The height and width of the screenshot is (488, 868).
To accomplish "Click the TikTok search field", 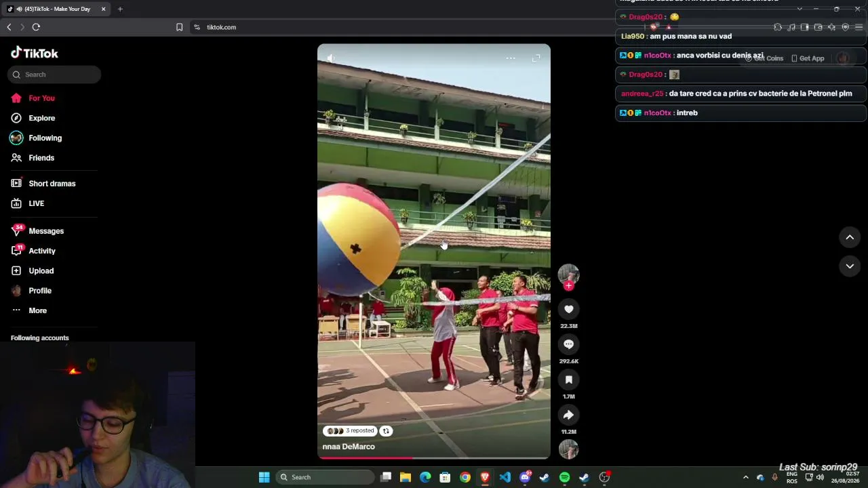I will click(54, 75).
